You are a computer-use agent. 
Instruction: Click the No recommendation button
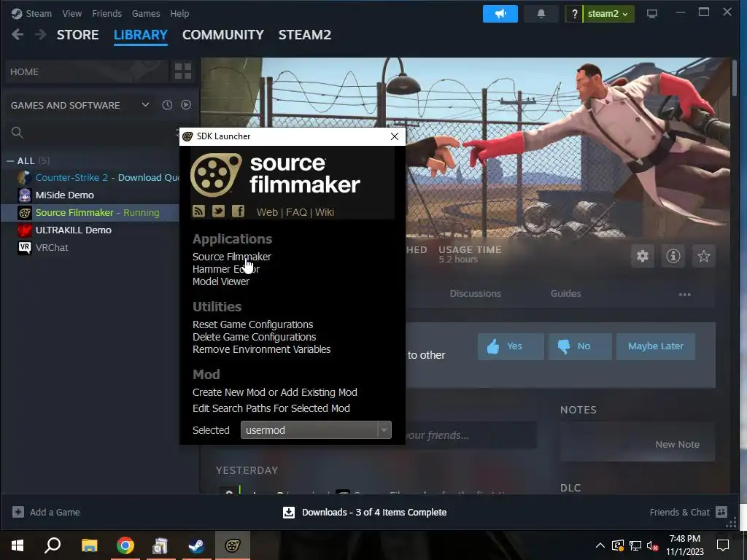pos(580,346)
